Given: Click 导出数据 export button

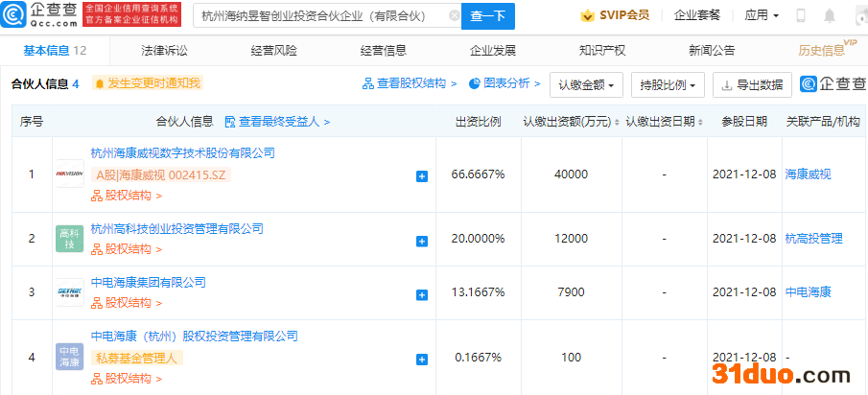Looking at the screenshot, I should (752, 84).
